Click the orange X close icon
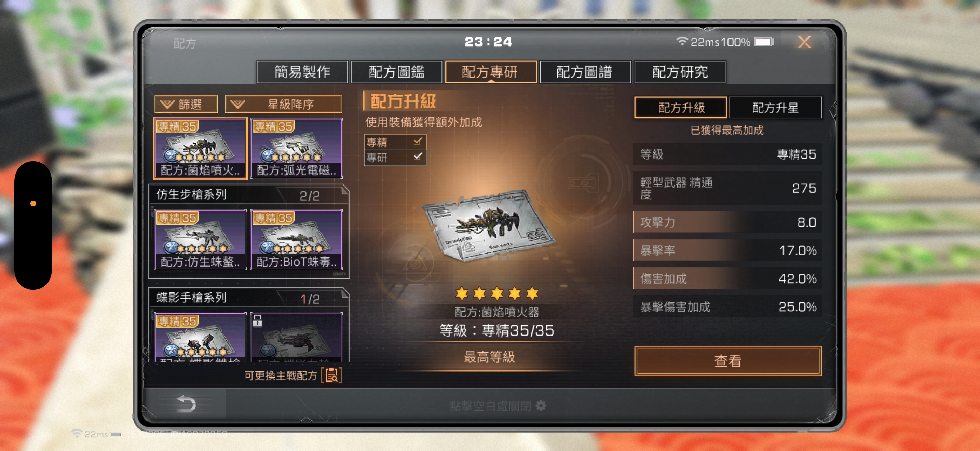Screen dimensions: 980x451 point(804,42)
